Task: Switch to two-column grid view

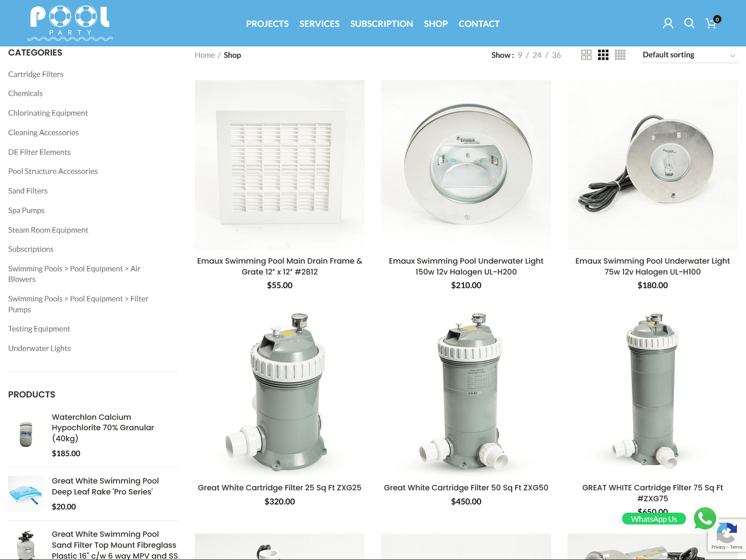Action: [586, 55]
